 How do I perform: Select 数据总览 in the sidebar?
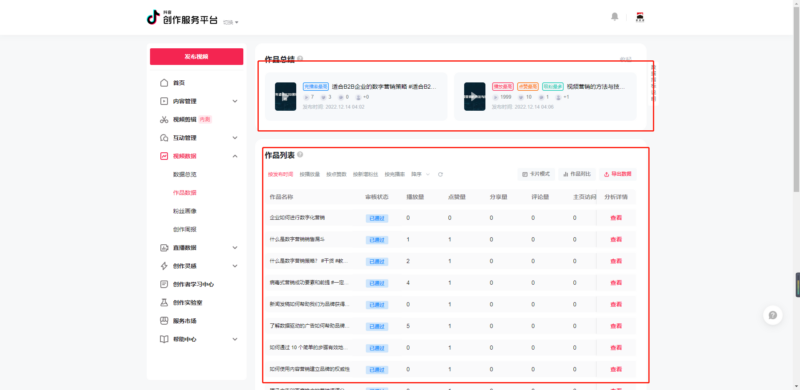click(185, 175)
